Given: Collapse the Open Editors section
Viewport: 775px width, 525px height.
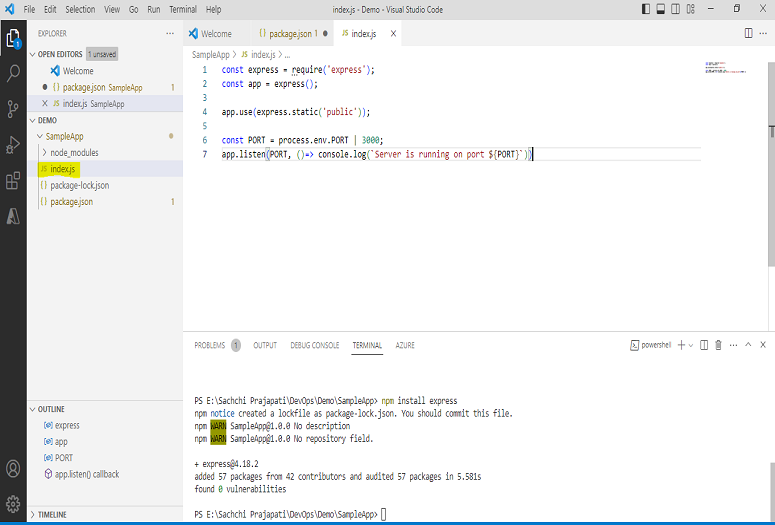Looking at the screenshot, I should [x=33, y=54].
